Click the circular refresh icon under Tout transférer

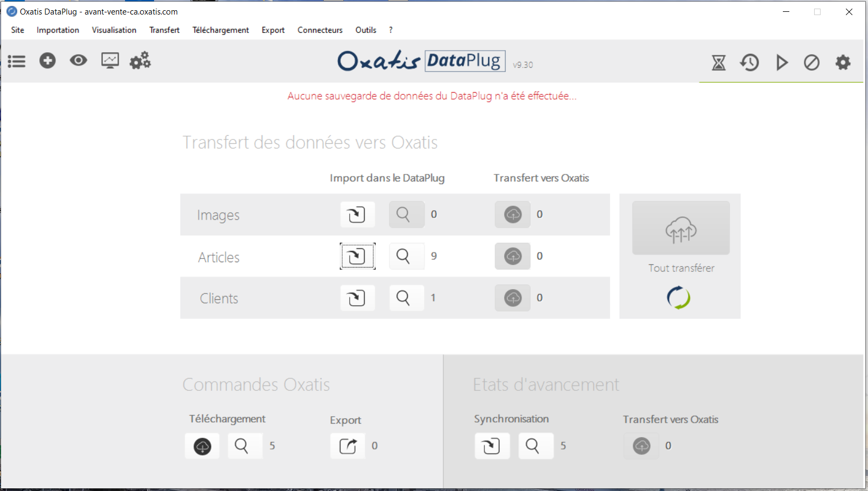(x=679, y=298)
